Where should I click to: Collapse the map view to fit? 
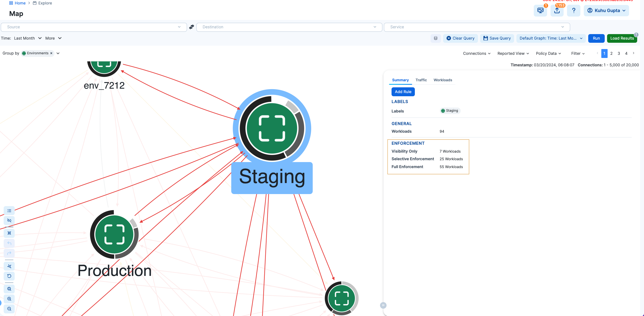click(x=9, y=233)
